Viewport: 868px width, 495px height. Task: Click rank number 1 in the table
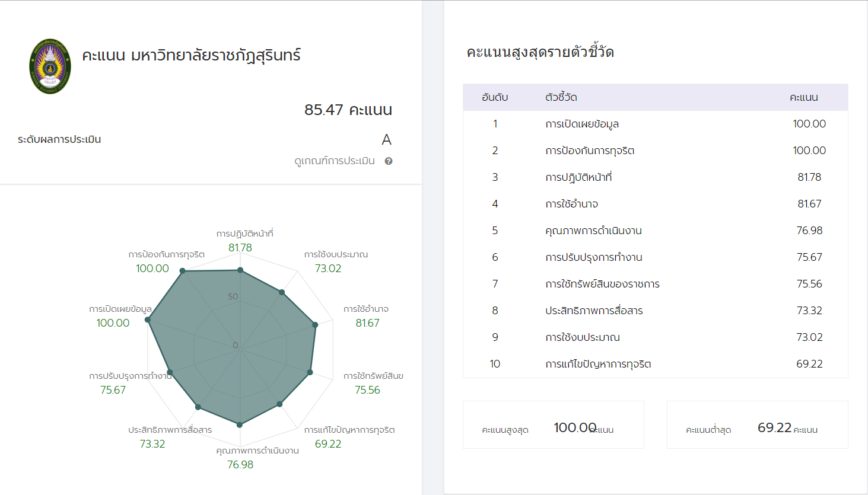[495, 124]
